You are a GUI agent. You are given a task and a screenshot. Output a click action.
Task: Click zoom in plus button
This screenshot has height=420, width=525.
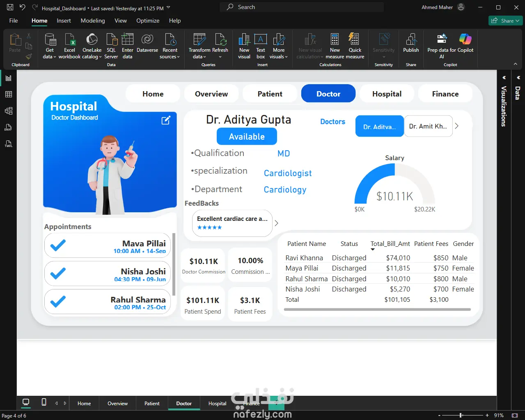point(487,415)
